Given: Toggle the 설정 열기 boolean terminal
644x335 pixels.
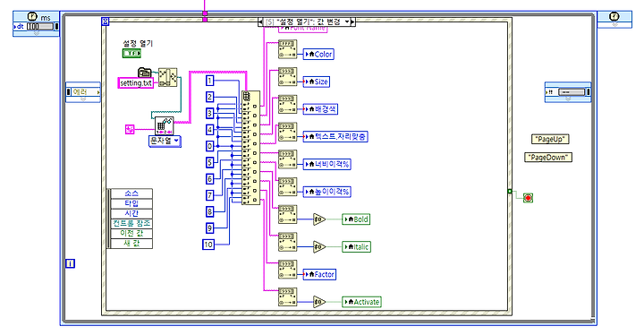Looking at the screenshot, I should point(131,54).
